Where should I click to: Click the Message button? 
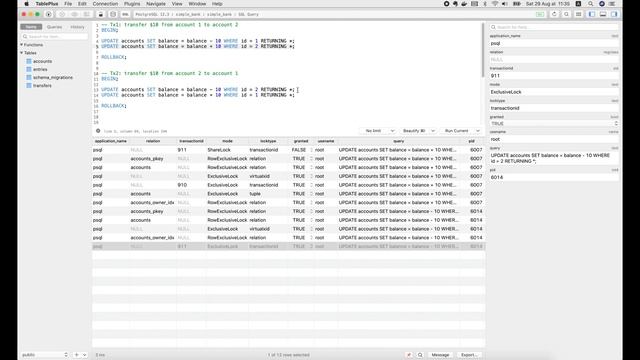[x=440, y=355]
